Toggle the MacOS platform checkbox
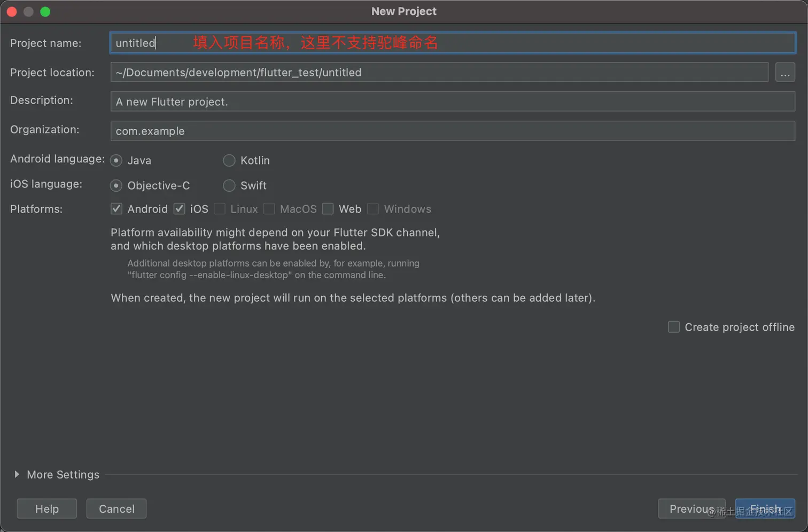Screen dimensions: 808x532 click(x=269, y=209)
